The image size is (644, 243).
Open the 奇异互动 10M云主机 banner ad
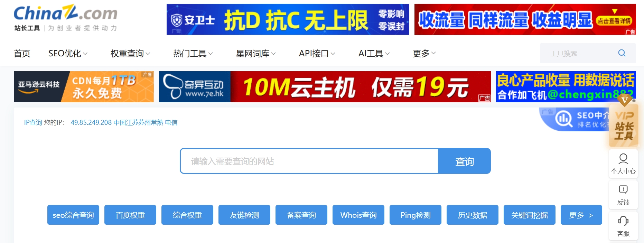[x=325, y=87]
